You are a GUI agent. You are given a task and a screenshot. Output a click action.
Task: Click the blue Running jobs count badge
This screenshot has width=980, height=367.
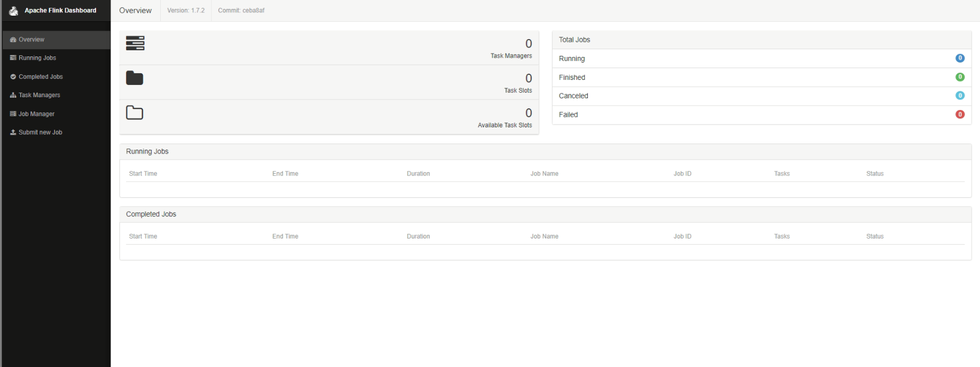click(960, 58)
